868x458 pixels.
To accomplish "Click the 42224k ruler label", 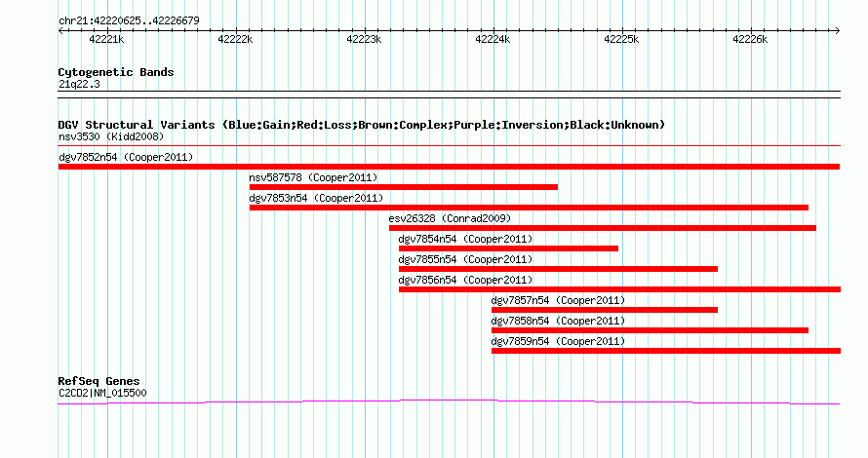I will (493, 39).
